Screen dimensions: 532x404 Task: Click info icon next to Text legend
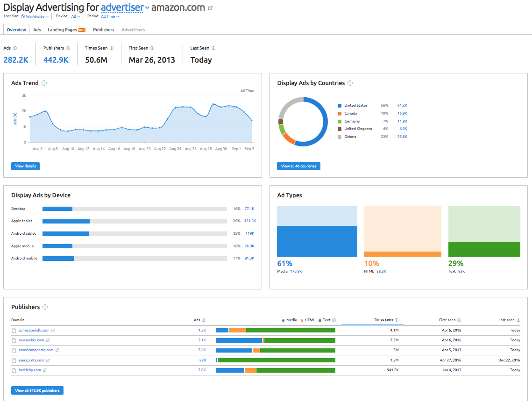pos(334,320)
